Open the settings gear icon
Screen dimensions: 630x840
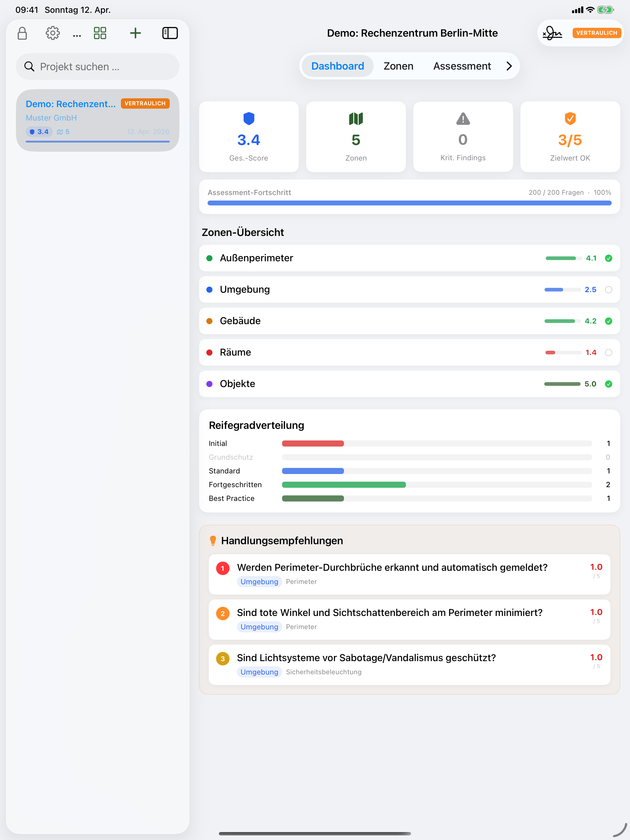tap(52, 33)
